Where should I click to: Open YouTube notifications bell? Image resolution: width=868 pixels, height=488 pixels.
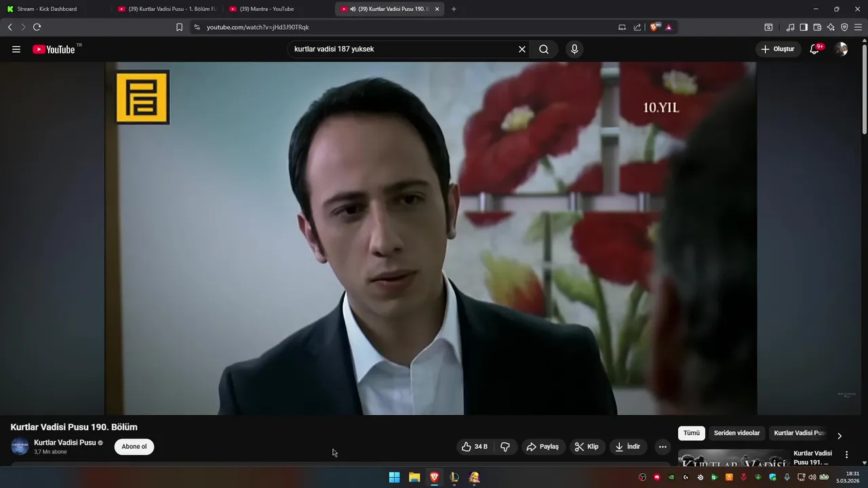pos(815,49)
